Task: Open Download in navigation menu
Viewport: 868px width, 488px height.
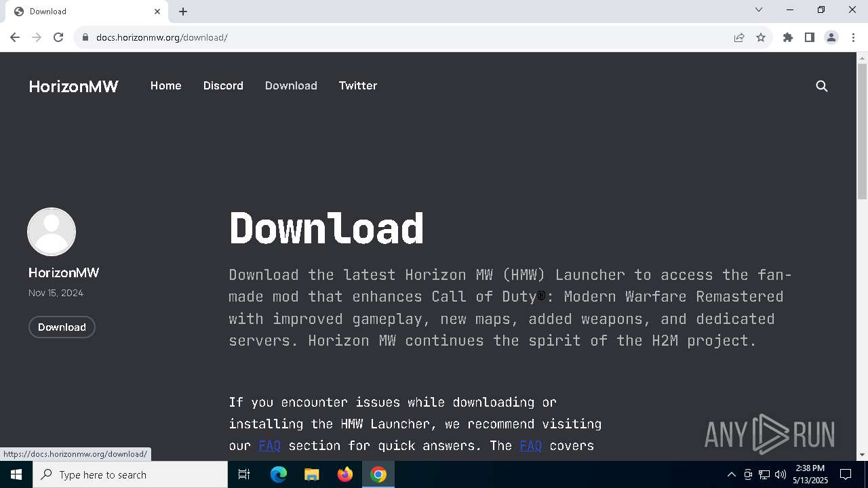Action: [291, 85]
